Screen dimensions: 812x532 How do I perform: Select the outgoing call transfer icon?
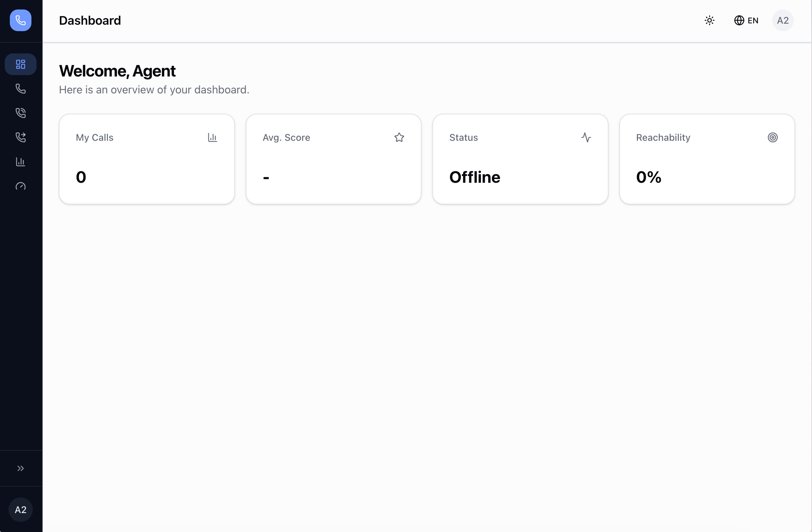(21, 138)
